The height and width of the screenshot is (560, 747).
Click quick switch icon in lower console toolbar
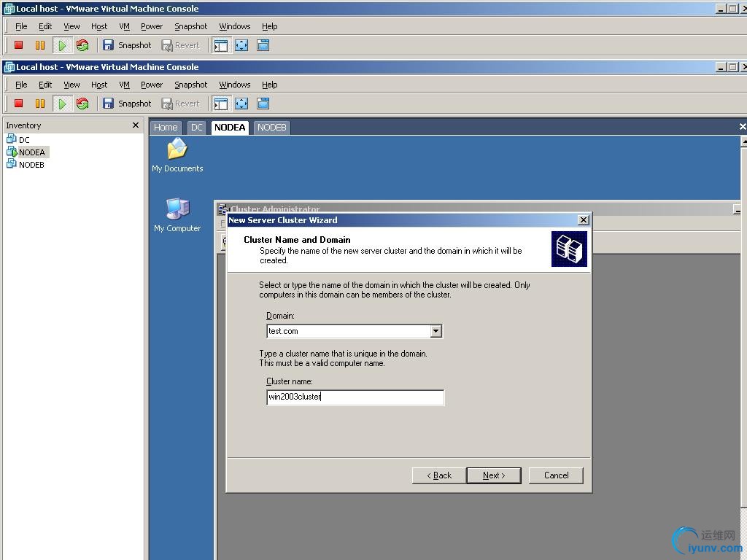(x=263, y=104)
